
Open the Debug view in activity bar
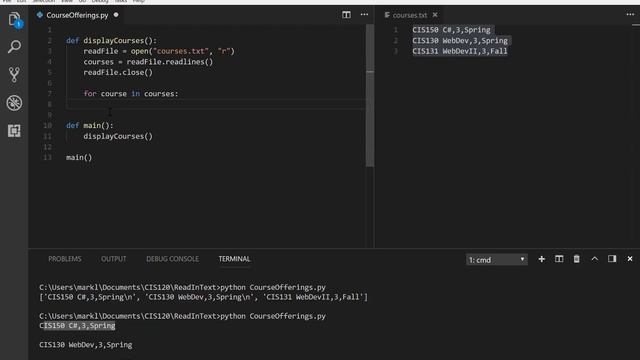pos(14,103)
